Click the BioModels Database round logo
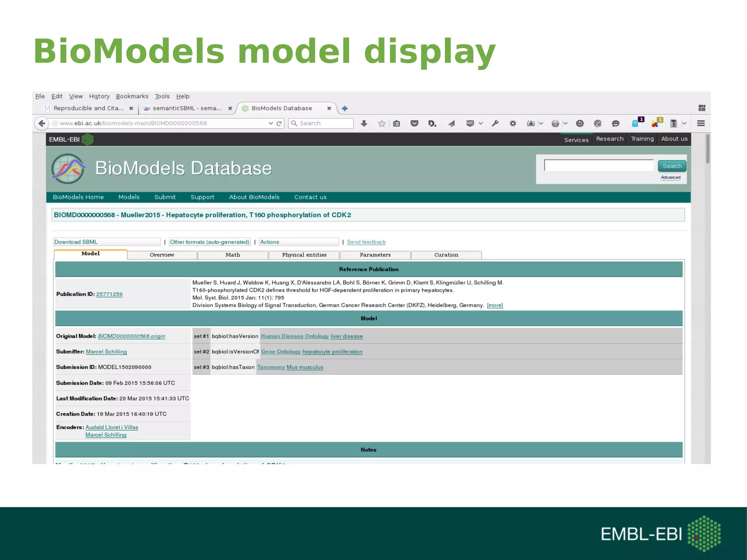Image resolution: width=747 pixels, height=560 pixels. coord(68,168)
